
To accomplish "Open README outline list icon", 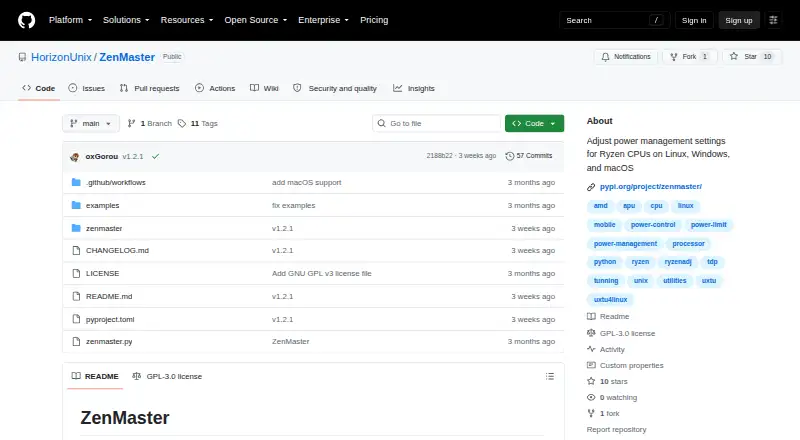I will click(x=549, y=376).
